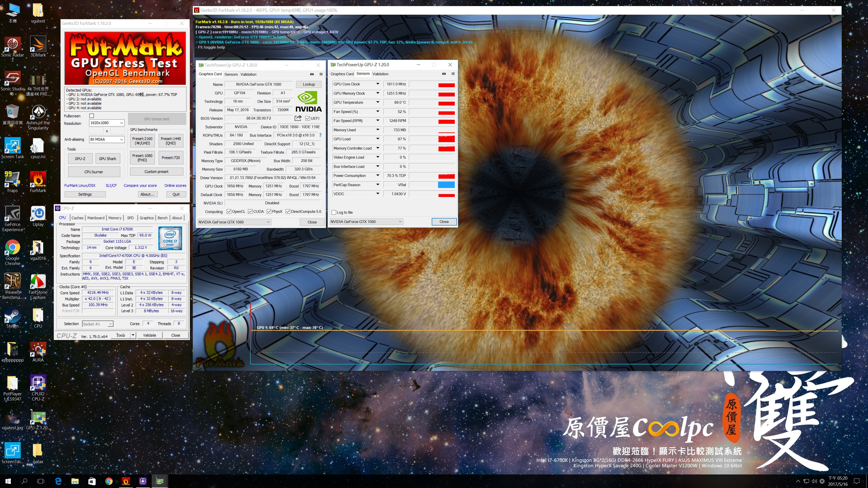
Task: Open the Sonic Studio 3 desktop shortcut
Action: pyautogui.click(x=12, y=83)
